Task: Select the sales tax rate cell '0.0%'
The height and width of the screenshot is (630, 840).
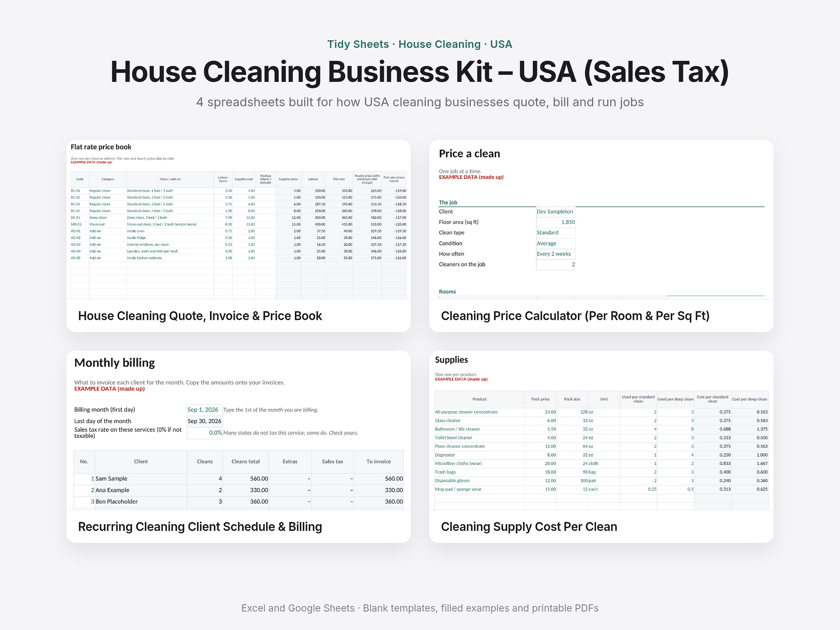Action: tap(205, 433)
